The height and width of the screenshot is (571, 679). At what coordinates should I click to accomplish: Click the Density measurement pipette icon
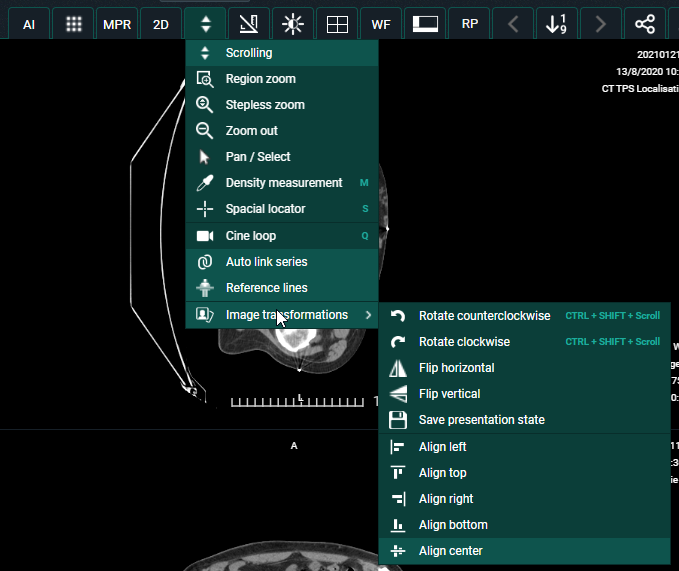(x=205, y=183)
